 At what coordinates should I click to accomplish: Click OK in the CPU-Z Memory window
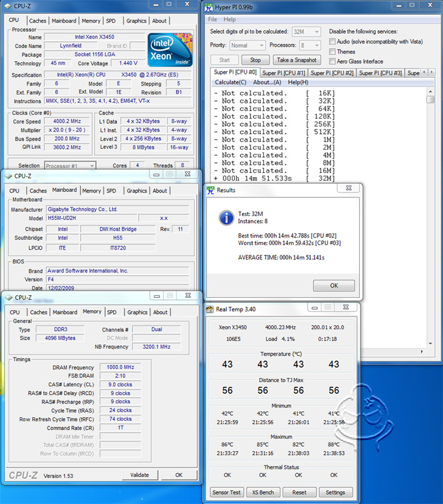(x=179, y=474)
